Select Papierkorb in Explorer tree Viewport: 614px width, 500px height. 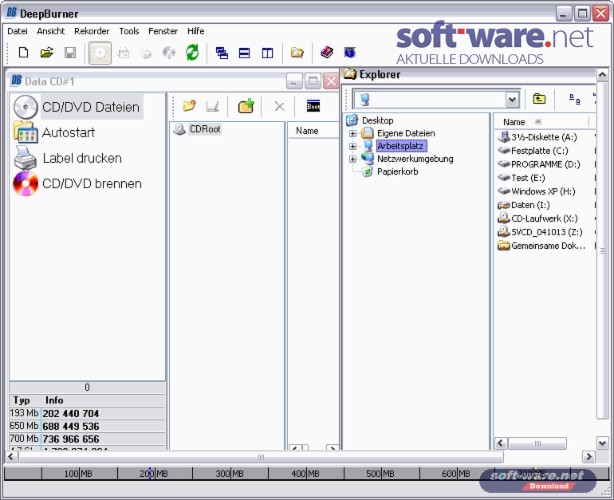397,172
